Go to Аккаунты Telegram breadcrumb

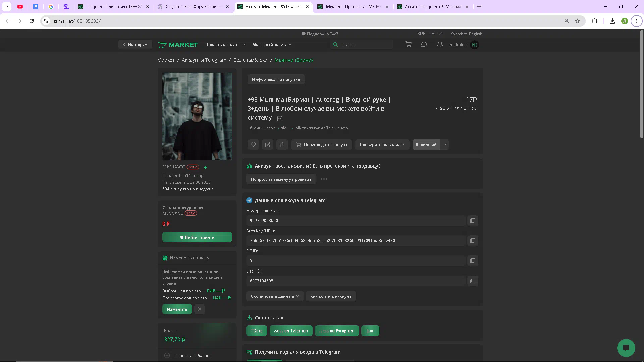click(x=204, y=60)
